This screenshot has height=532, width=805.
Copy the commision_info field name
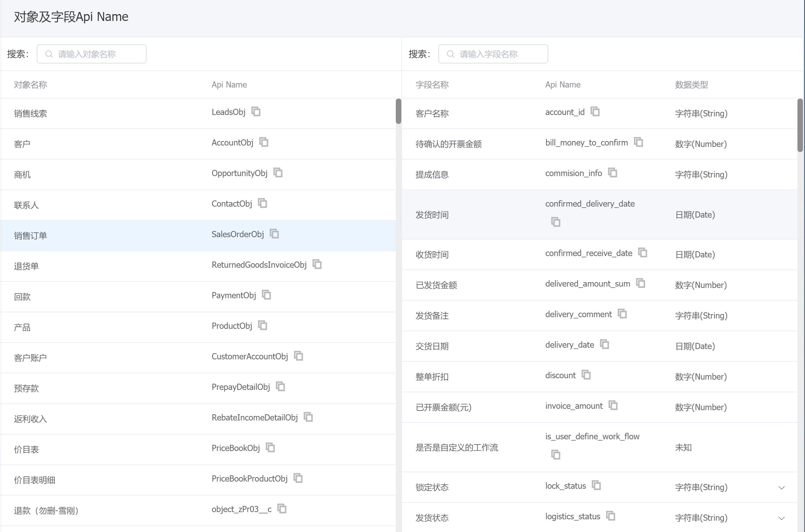pyautogui.click(x=613, y=173)
